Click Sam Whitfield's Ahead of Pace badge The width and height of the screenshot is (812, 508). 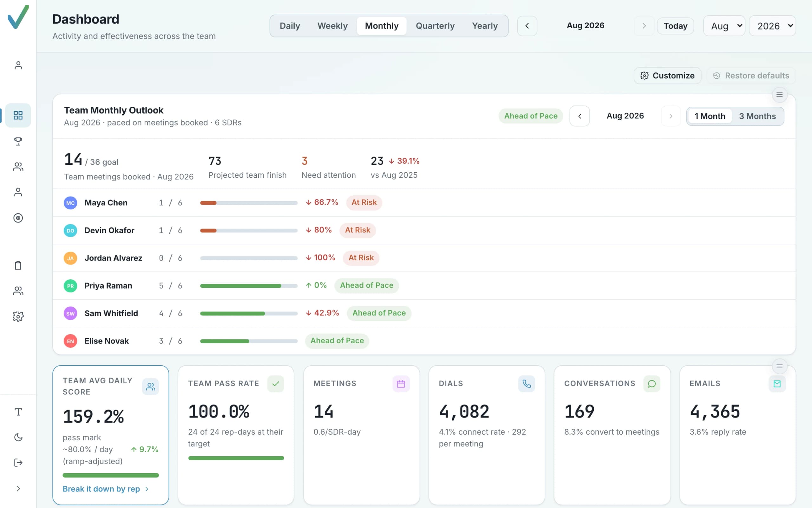coord(379,313)
